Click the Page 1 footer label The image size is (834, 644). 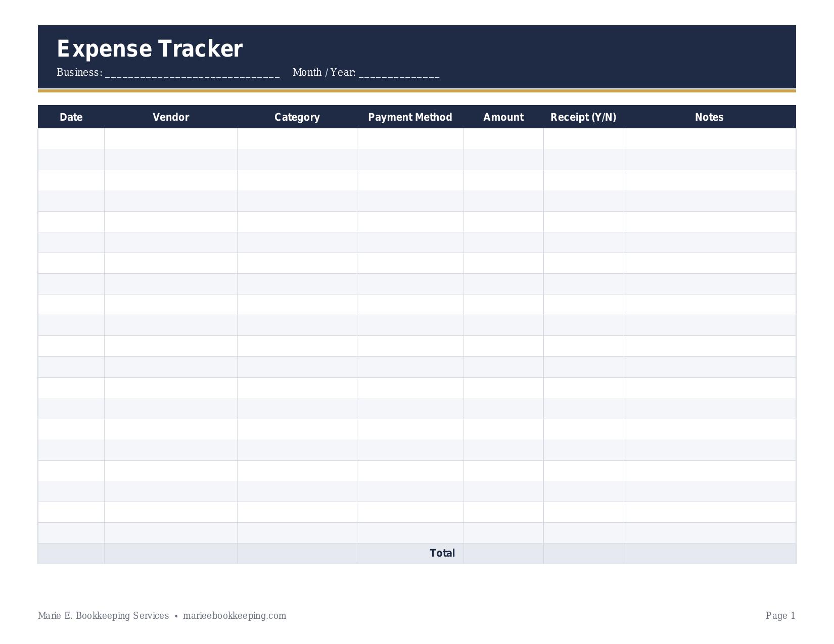click(780, 616)
